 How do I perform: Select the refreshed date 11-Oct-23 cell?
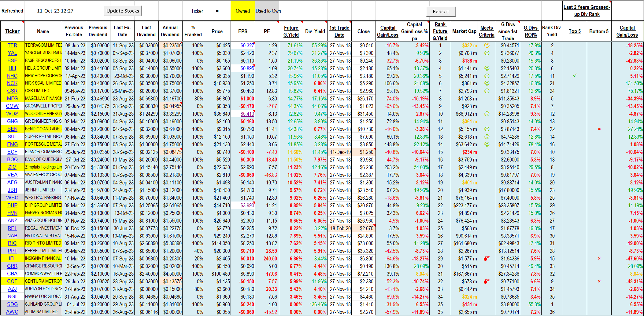coord(55,11)
